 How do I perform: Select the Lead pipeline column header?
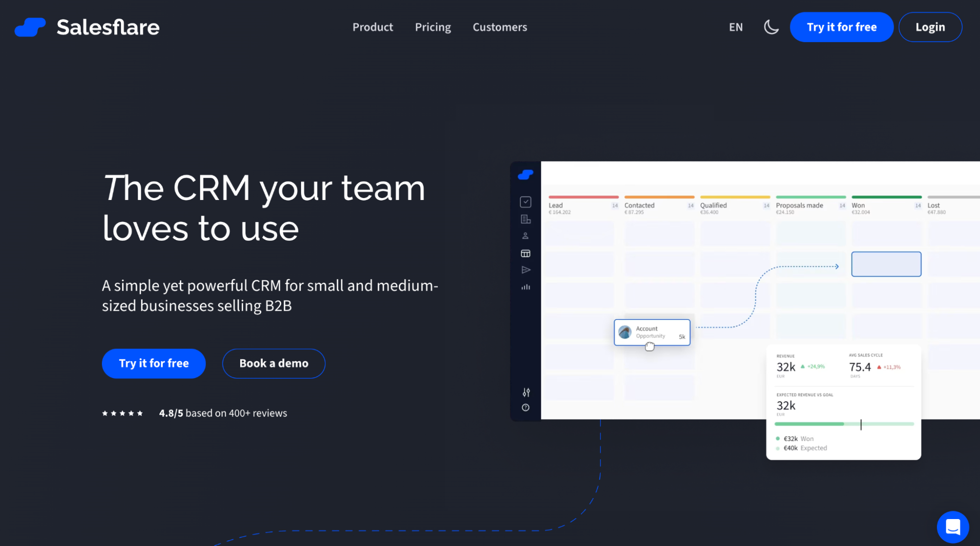[583, 206]
